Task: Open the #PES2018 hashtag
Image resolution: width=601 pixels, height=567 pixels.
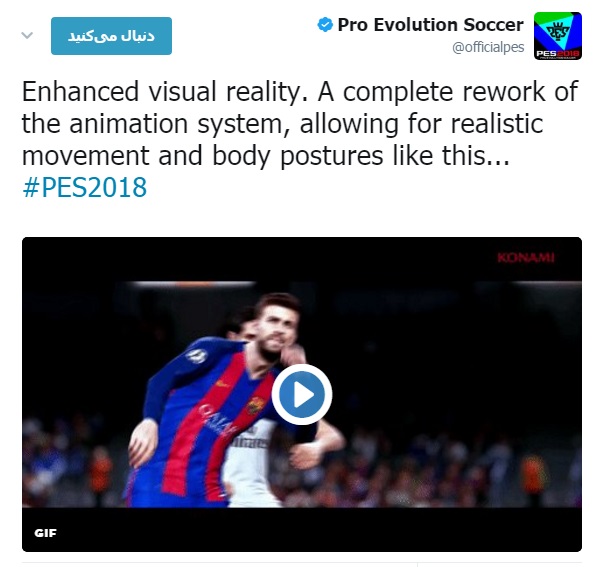Action: pyautogui.click(x=84, y=187)
